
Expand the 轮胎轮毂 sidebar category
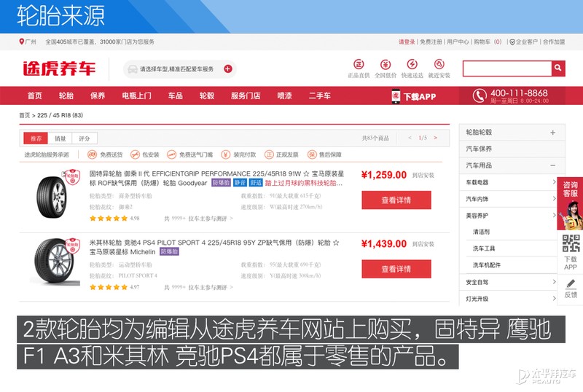point(552,133)
